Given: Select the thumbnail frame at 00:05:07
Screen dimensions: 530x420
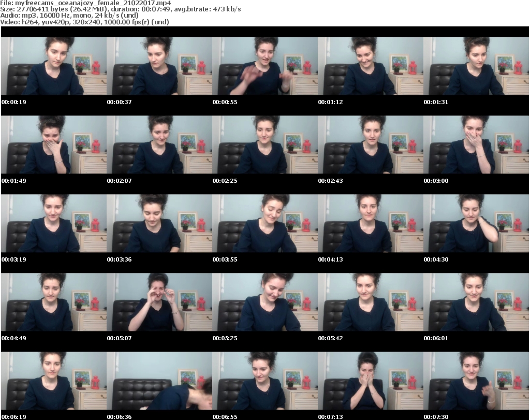Looking at the screenshot, I should tap(159, 302).
